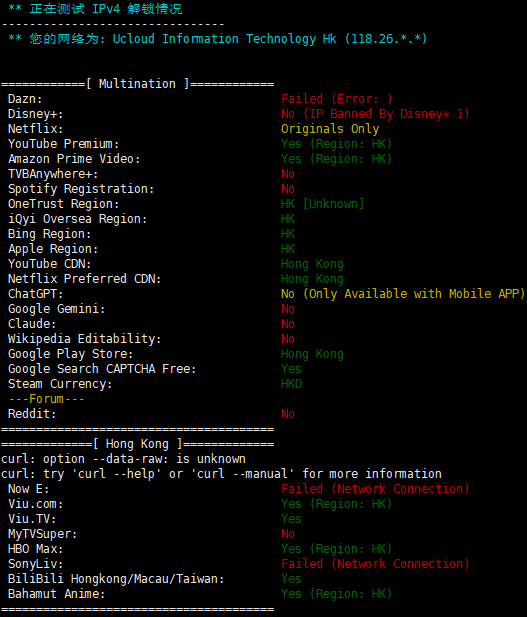The height and width of the screenshot is (617, 527).
Task: Select the Netflix Originals Only status text
Action: (x=330, y=129)
